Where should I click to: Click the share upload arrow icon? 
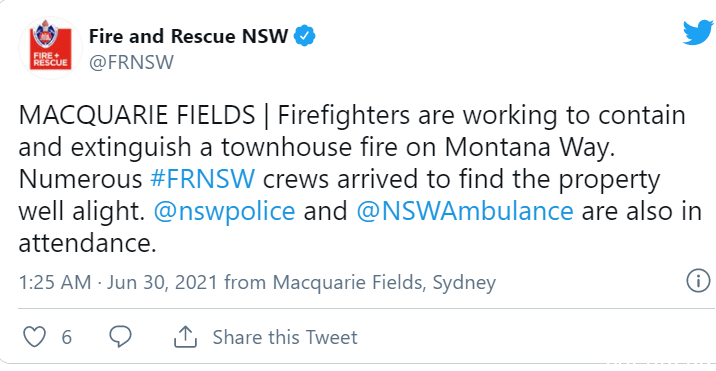[185, 337]
